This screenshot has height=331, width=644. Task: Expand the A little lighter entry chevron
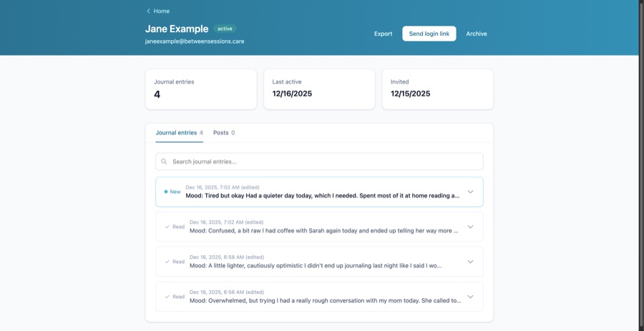tap(470, 262)
